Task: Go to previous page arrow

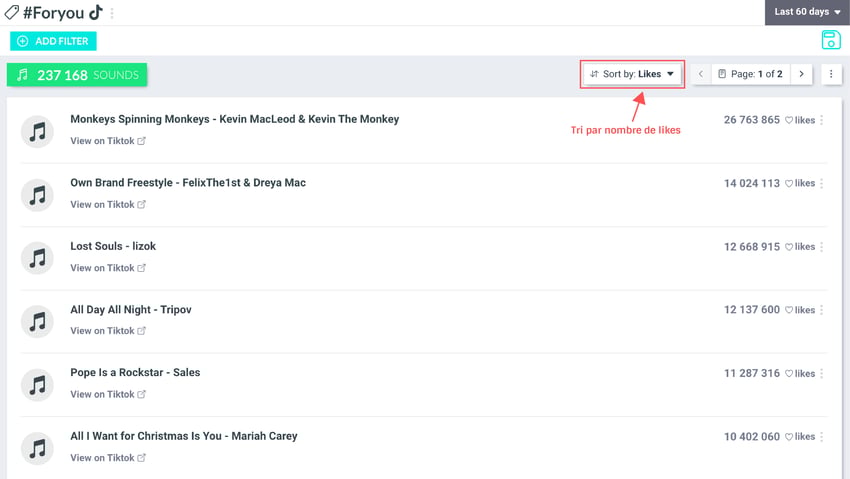Action: click(700, 74)
